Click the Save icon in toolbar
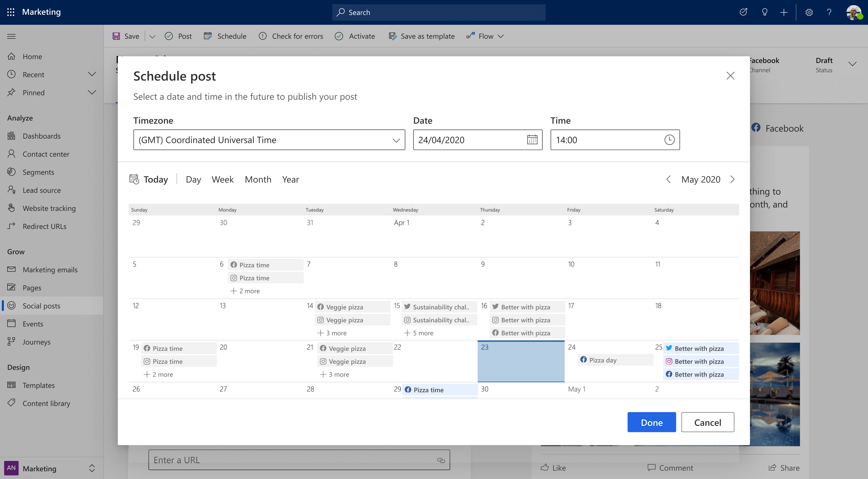The height and width of the screenshot is (479, 868). click(116, 36)
